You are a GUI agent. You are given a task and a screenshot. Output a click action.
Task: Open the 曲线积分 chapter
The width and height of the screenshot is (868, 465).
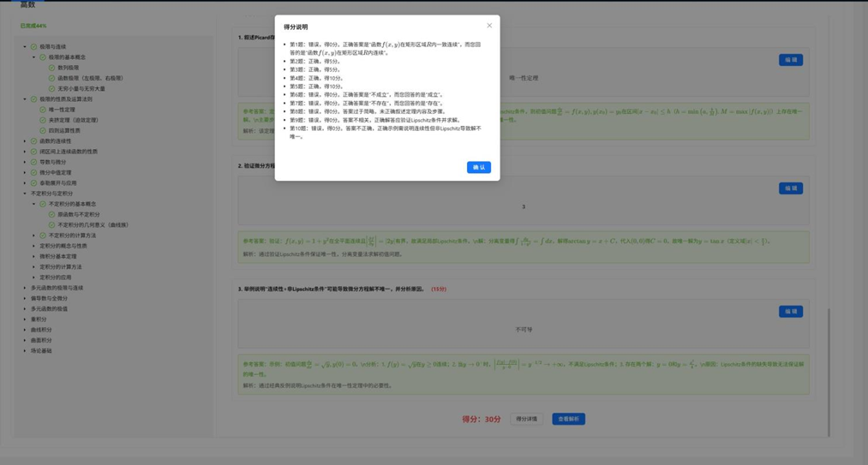[x=41, y=330]
